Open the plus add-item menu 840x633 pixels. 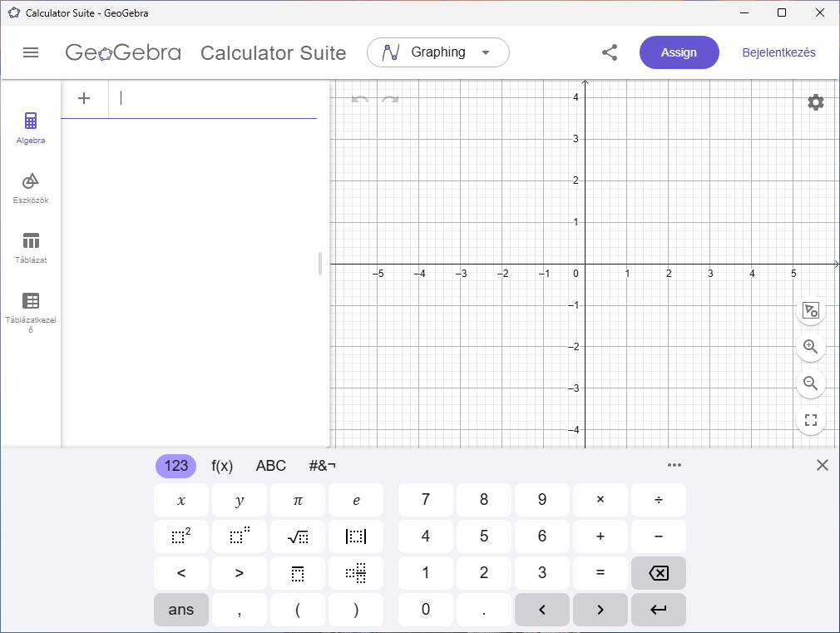[x=84, y=98]
